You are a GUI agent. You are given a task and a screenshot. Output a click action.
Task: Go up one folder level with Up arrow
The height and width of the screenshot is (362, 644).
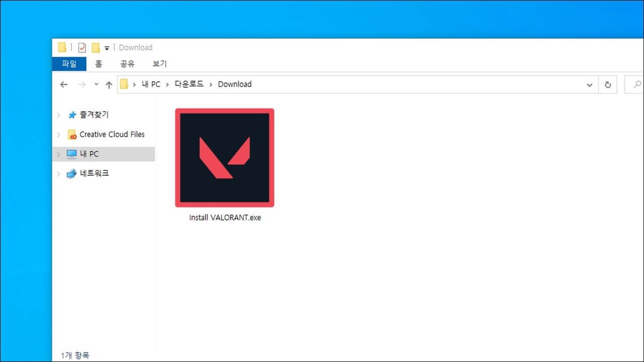click(109, 84)
